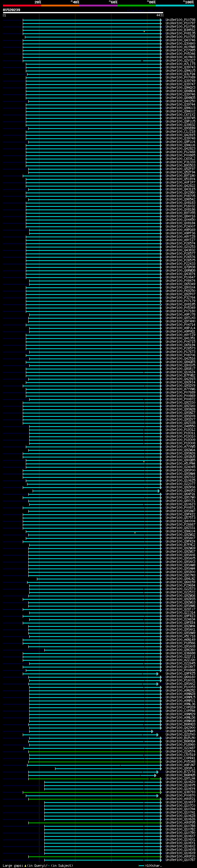
Task: Select the UniRef100_P00865 label
Action: (180, 155)
